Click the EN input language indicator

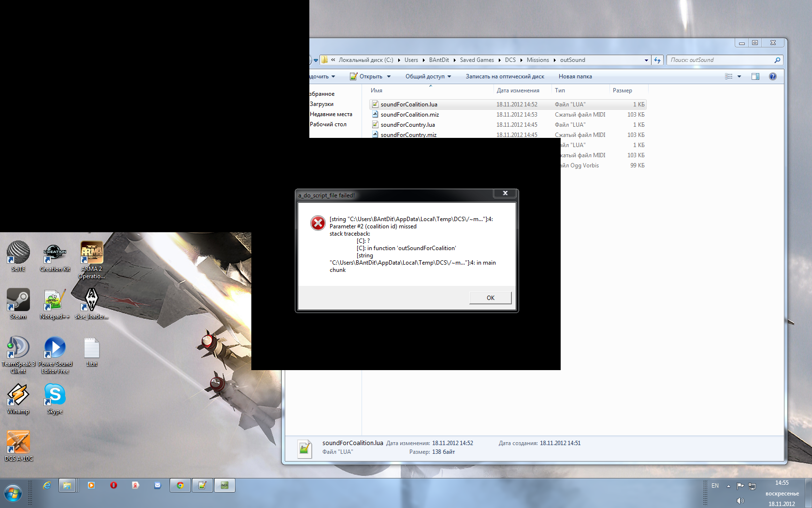tap(715, 486)
